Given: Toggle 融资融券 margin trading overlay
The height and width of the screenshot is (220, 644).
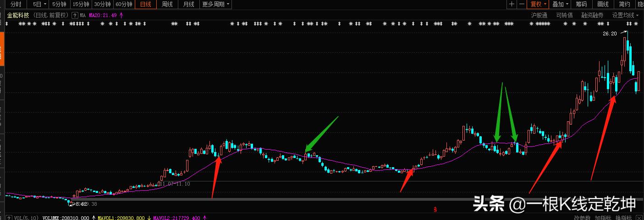Looking at the screenshot, I should [593, 15].
